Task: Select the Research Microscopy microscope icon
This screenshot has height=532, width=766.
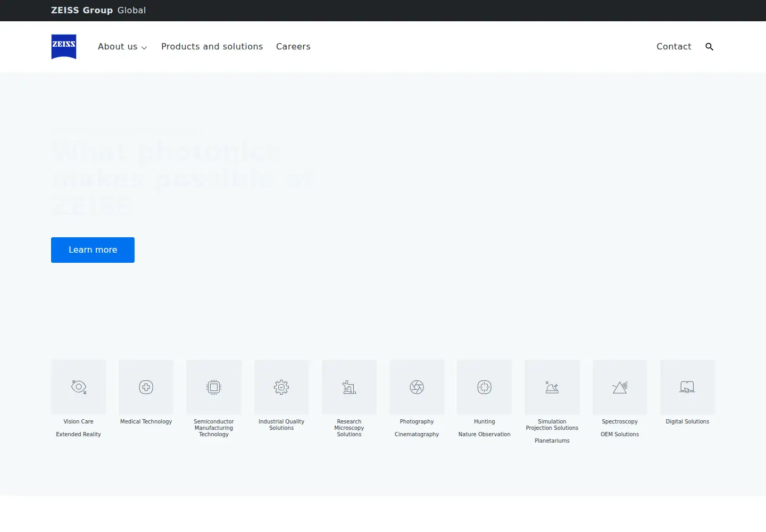Action: 349,387
